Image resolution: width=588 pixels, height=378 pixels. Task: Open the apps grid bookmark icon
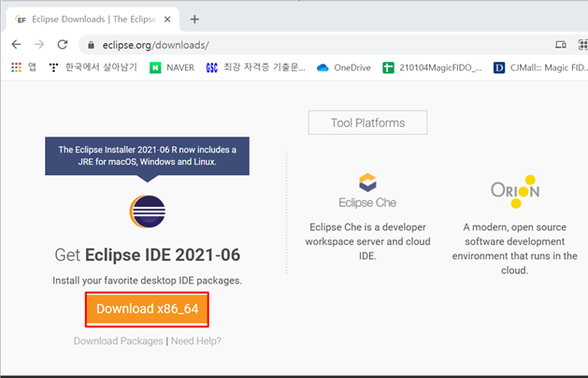16,67
